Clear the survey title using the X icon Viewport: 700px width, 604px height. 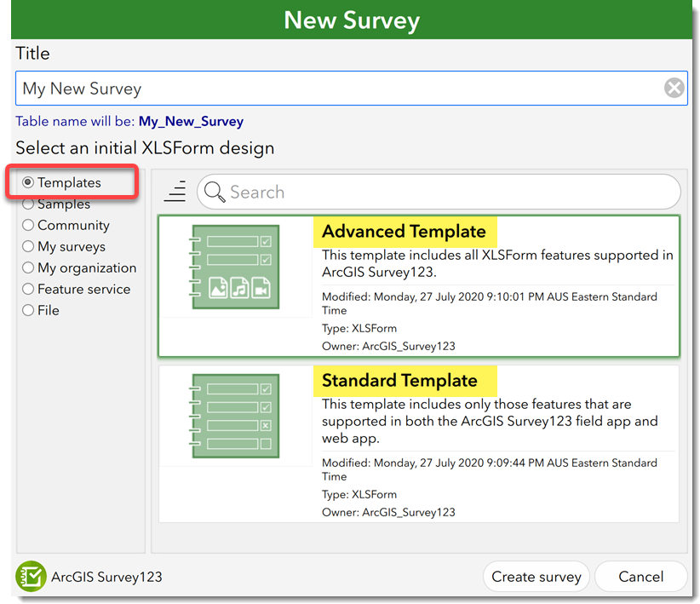(x=674, y=88)
